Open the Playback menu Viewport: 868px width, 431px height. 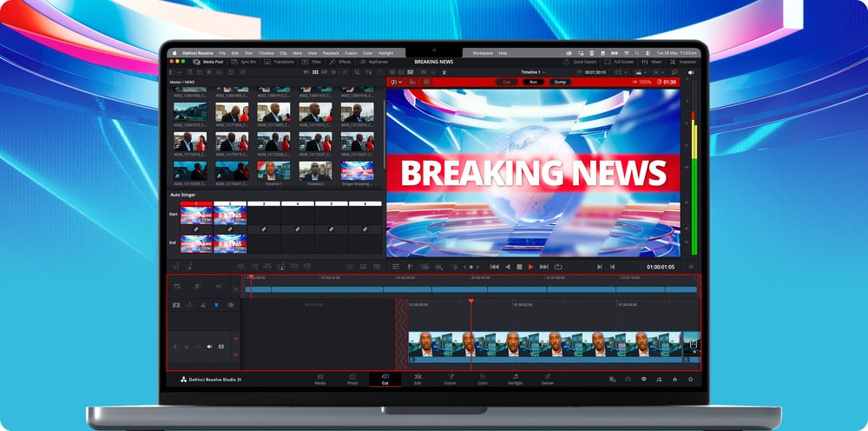[x=331, y=53]
